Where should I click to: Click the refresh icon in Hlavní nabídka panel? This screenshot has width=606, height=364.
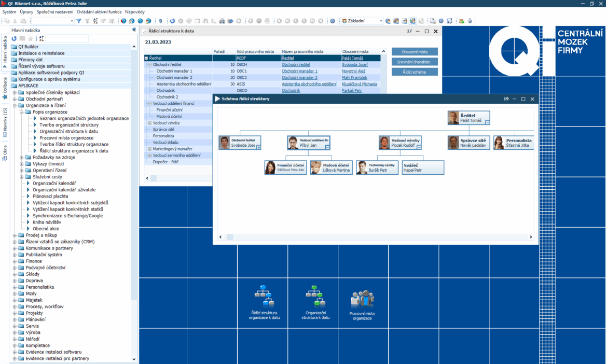pos(15,39)
